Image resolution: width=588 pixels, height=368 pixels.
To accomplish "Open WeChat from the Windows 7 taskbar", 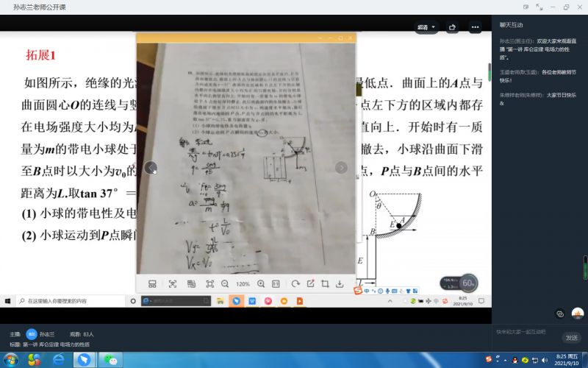I will pos(111,360).
